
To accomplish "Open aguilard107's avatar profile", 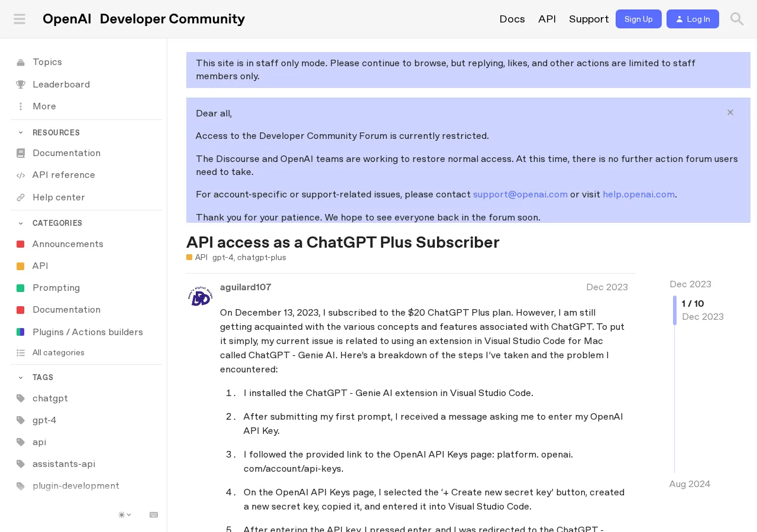I will coord(200,296).
